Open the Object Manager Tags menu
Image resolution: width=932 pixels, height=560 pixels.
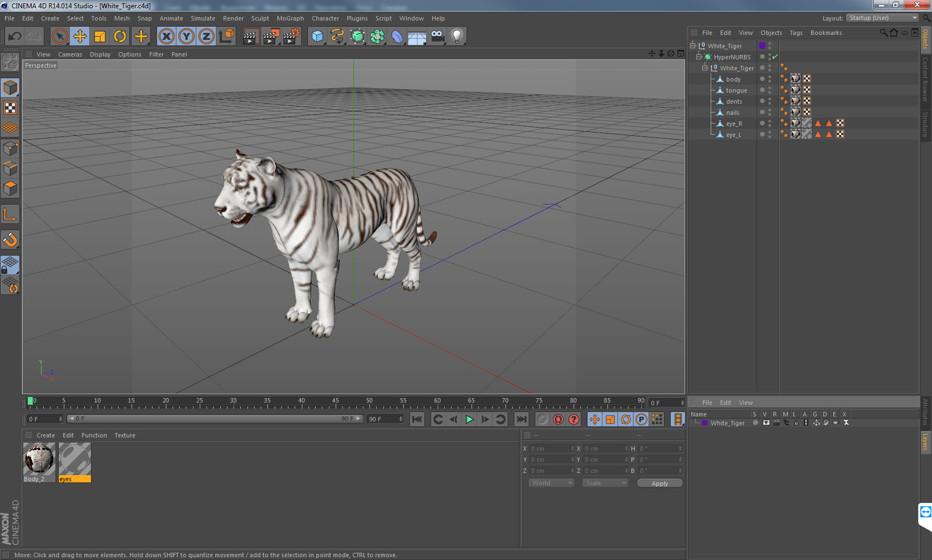(x=796, y=33)
